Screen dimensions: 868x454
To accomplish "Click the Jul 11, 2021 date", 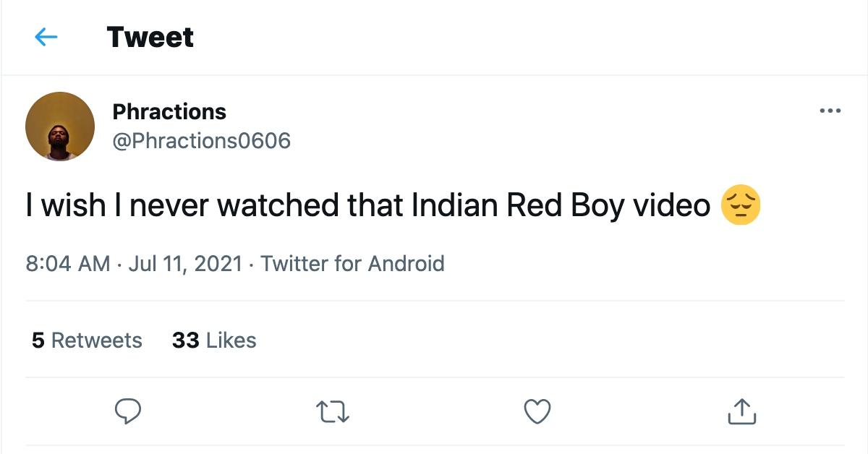I will coord(185,264).
